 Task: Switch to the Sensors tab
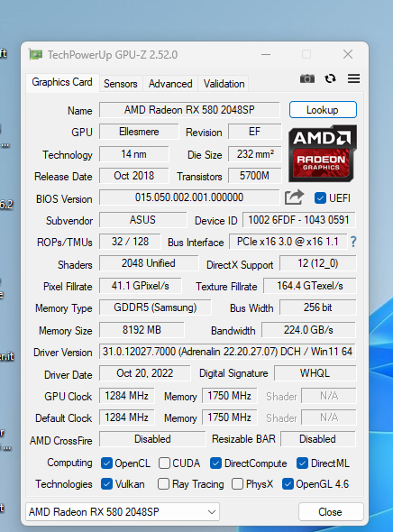click(x=121, y=84)
